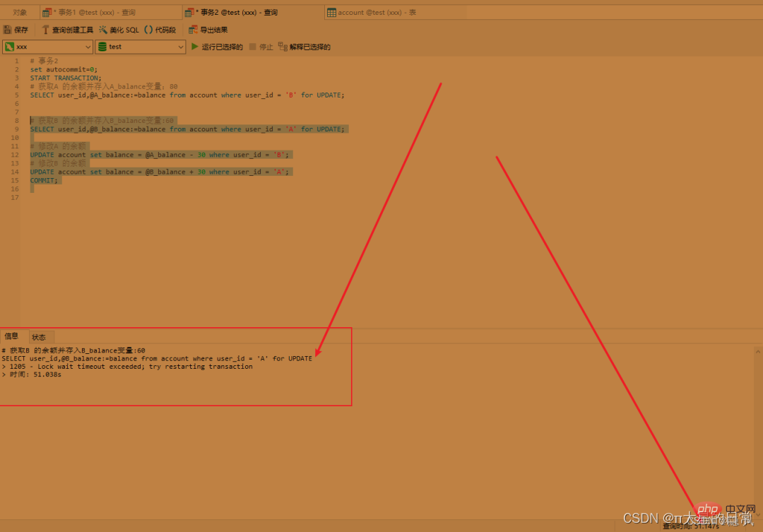Click the Beautify SQL (美化 SQL) button
This screenshot has width=763, height=532.
(119, 30)
